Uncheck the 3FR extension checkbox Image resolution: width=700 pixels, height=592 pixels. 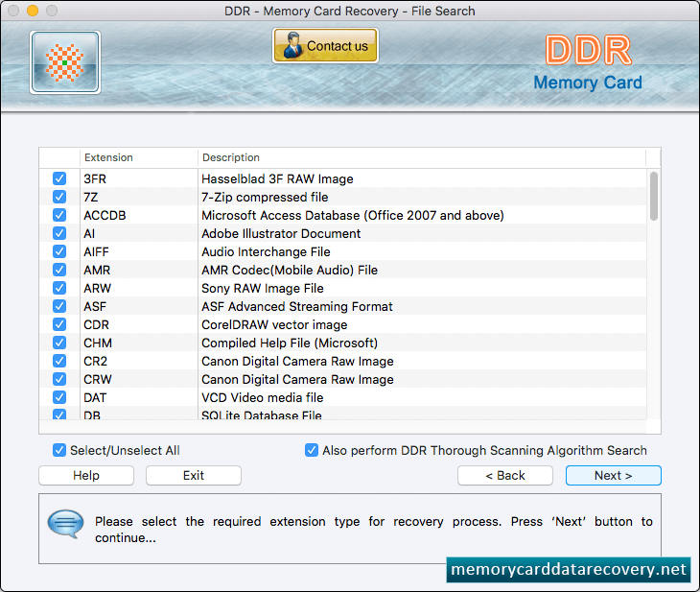click(59, 178)
